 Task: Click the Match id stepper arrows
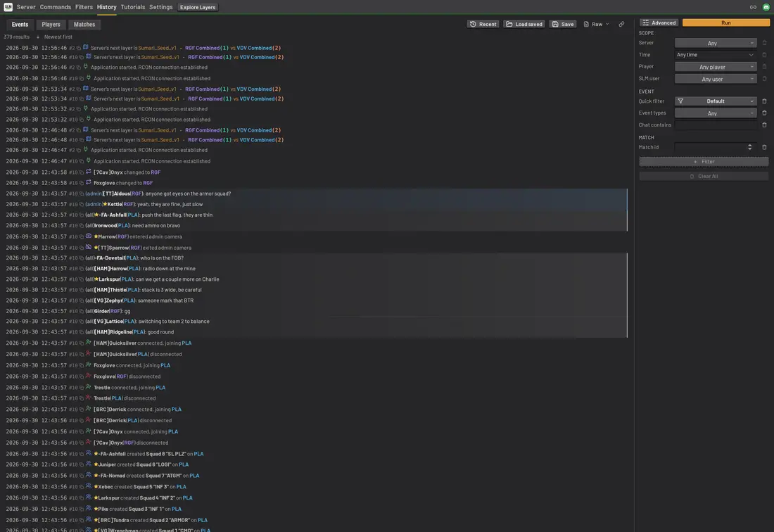pos(749,147)
